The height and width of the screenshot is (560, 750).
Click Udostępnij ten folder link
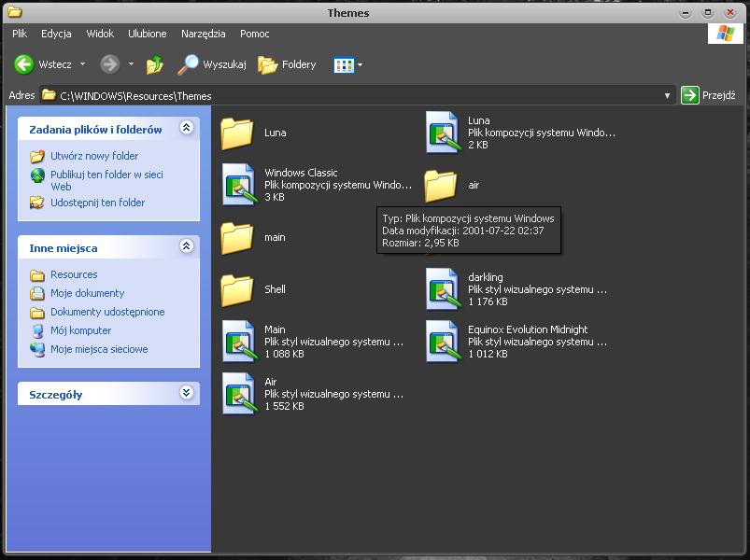pos(97,203)
